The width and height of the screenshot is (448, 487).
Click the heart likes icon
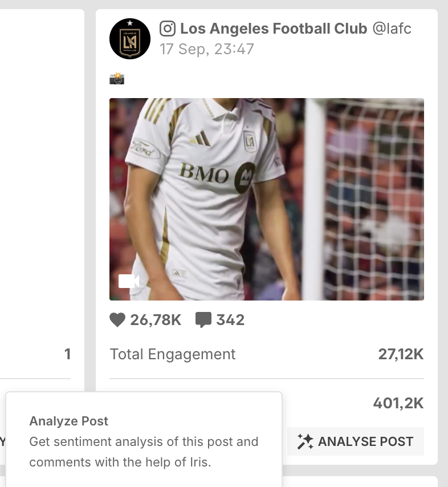pos(117,320)
